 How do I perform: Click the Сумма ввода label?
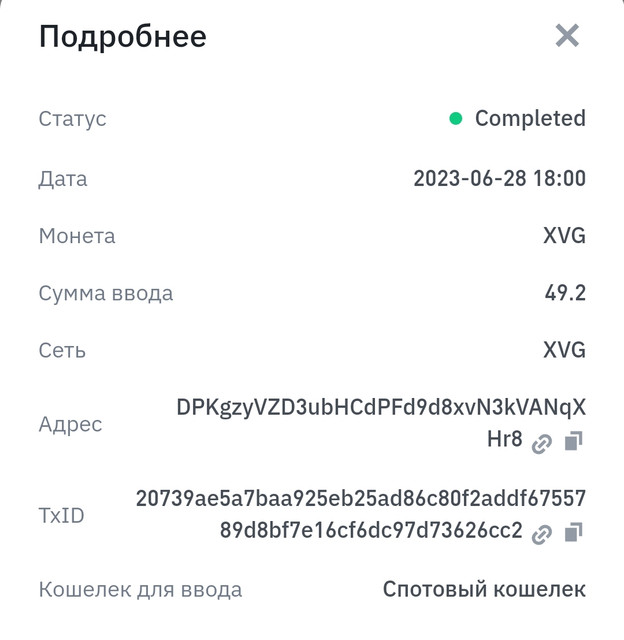point(106,293)
